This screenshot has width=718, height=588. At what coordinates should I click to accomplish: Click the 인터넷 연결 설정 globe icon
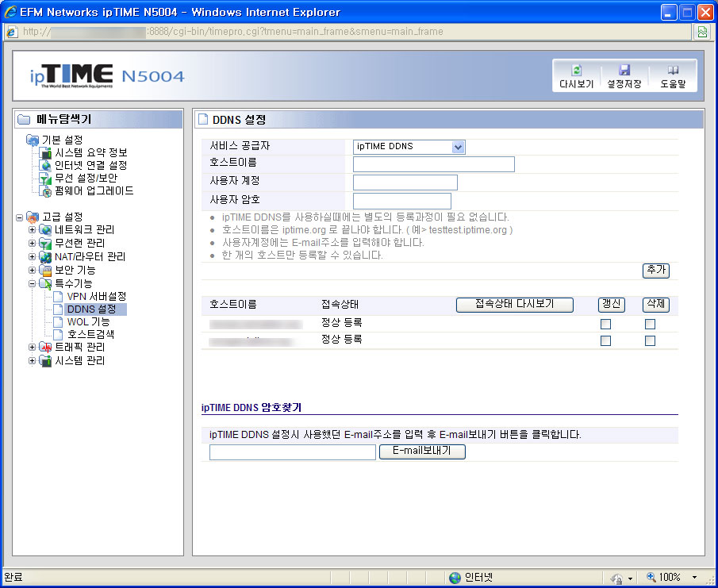tap(46, 165)
